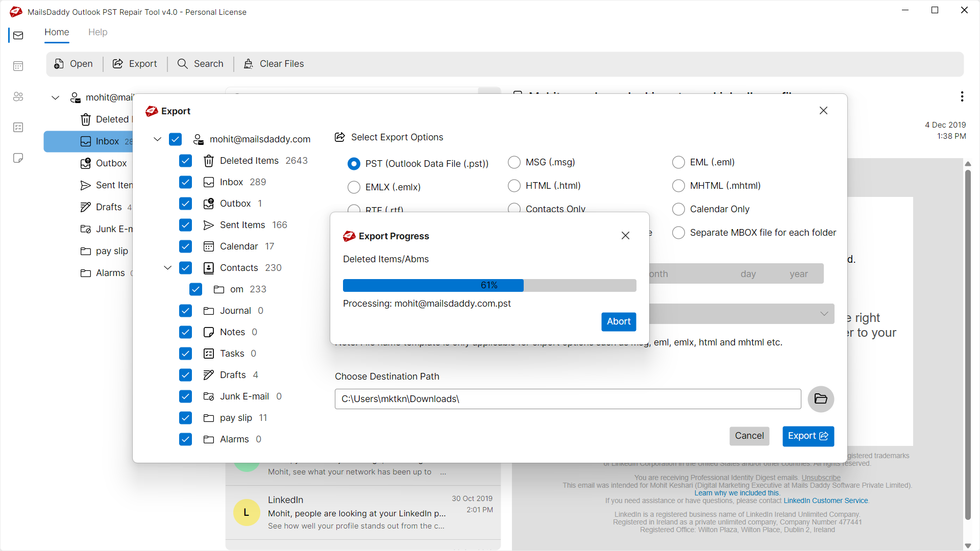Click the Journal folder icon in export tree

click(209, 311)
